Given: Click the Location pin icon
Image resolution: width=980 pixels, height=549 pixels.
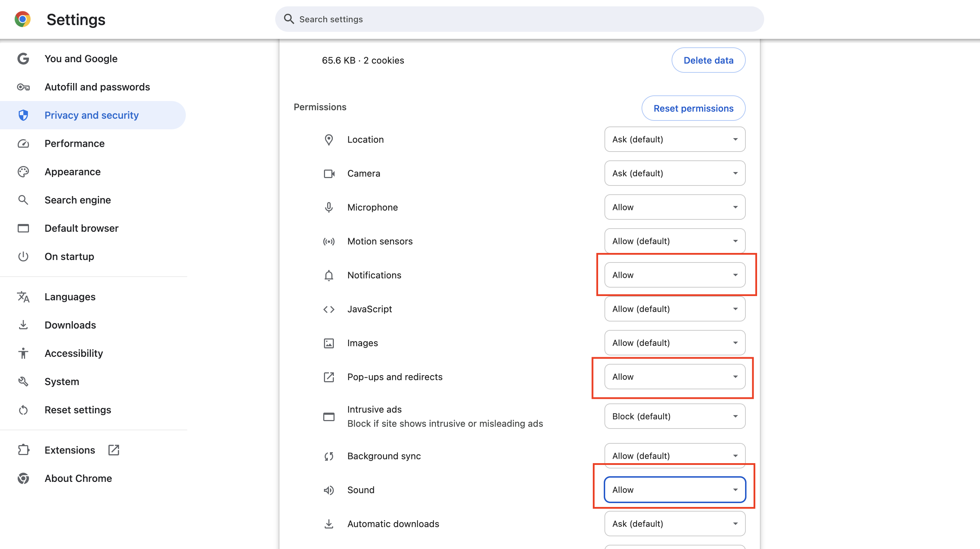Looking at the screenshot, I should point(329,140).
